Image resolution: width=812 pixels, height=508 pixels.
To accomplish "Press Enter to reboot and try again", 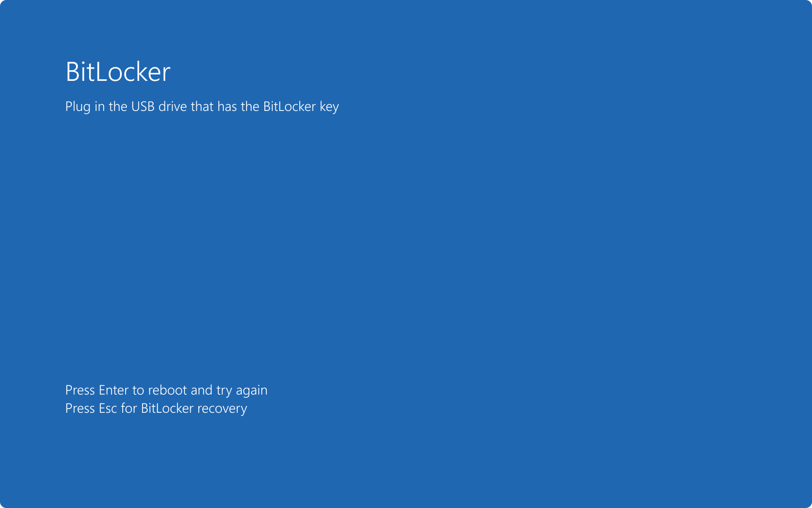I will 166,390.
